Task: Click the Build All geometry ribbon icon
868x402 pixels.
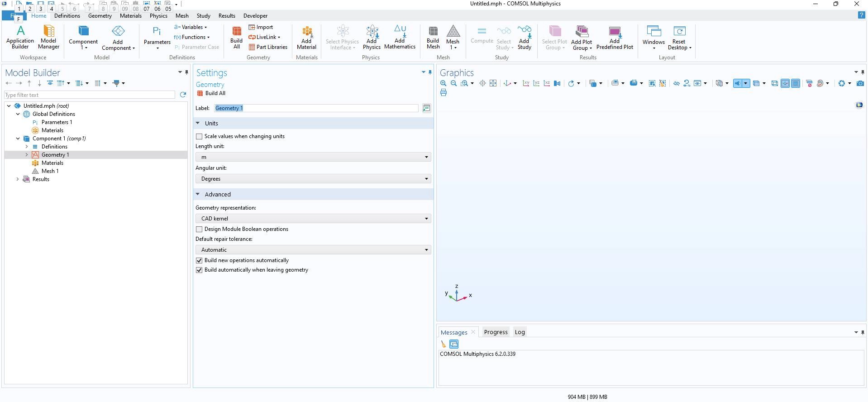Action: pyautogui.click(x=236, y=37)
